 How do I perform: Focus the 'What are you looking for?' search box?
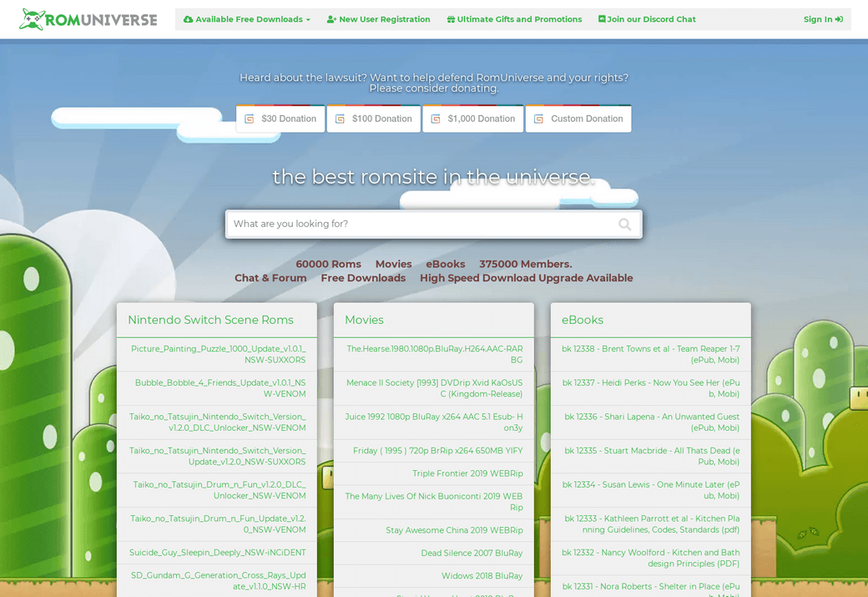[x=433, y=225]
